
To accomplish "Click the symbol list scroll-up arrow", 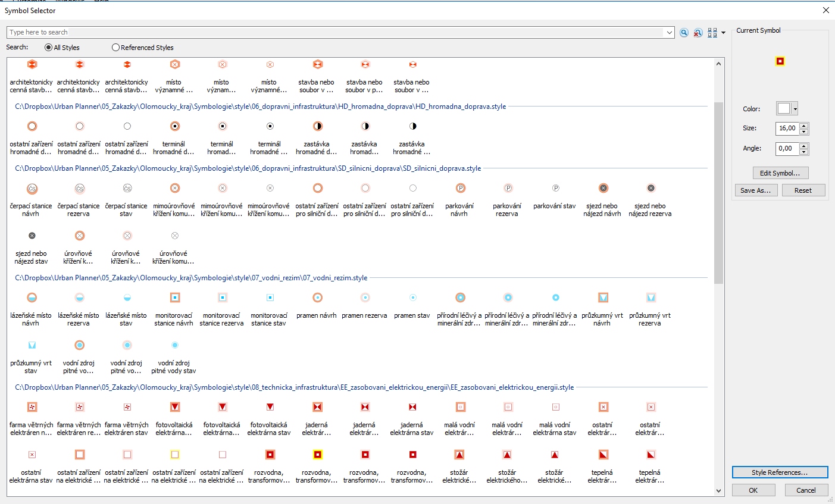I will pyautogui.click(x=718, y=64).
